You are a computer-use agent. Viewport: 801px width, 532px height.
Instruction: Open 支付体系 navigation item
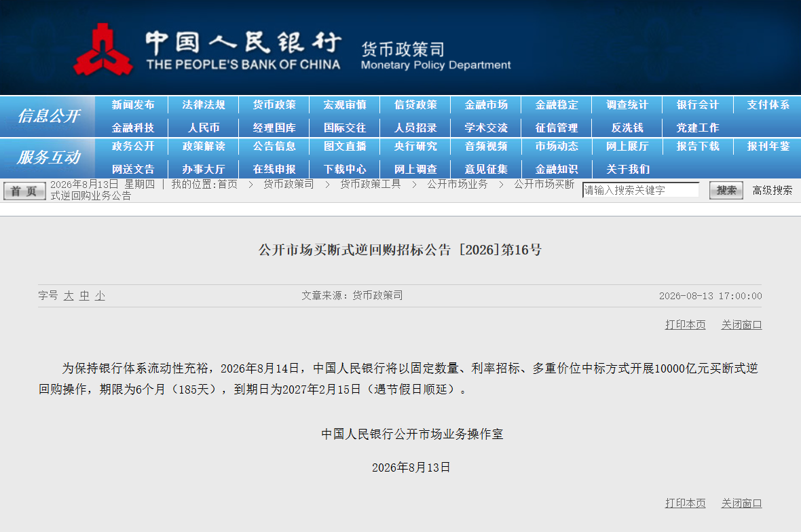[768, 104]
